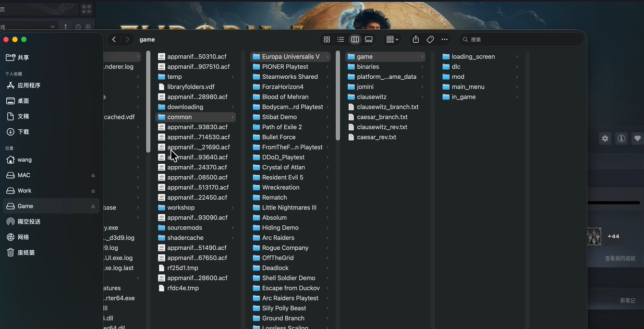The image size is (644, 329).
Task: Eject the MAC volume in sidebar
Action: 93,175
